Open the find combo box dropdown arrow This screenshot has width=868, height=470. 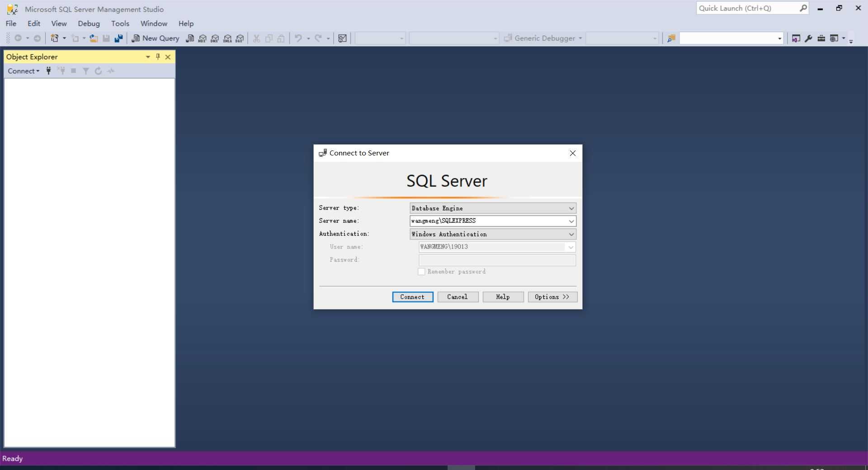779,38
